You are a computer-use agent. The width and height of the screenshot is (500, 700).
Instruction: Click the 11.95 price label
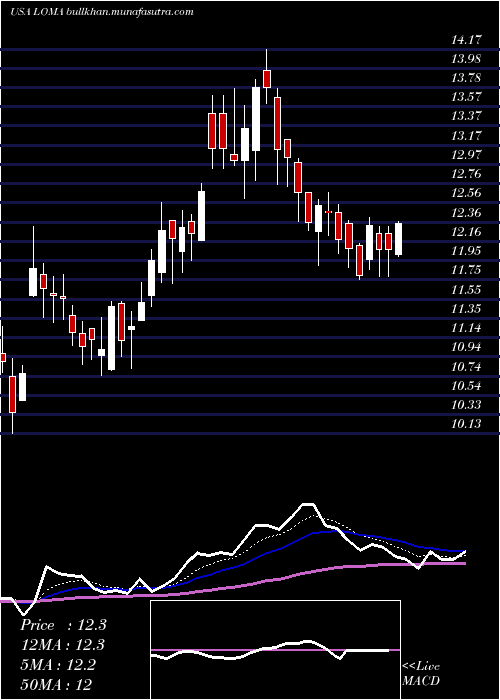tap(466, 251)
